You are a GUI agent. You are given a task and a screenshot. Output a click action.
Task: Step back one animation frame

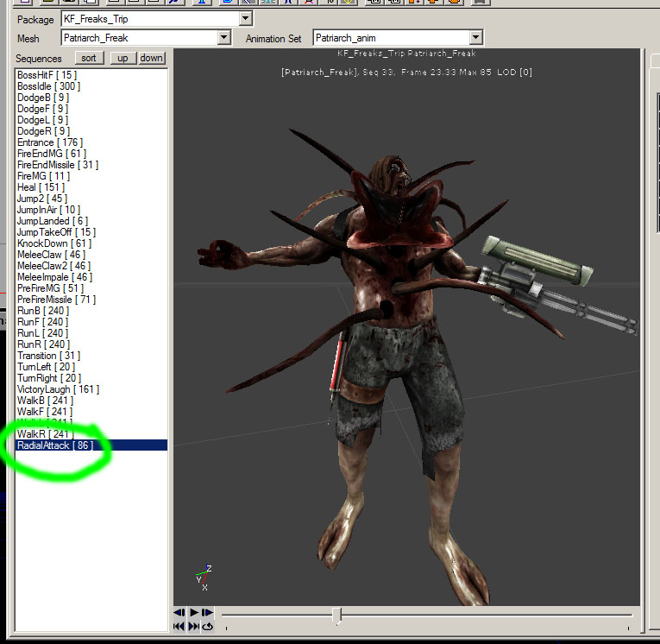tap(179, 612)
